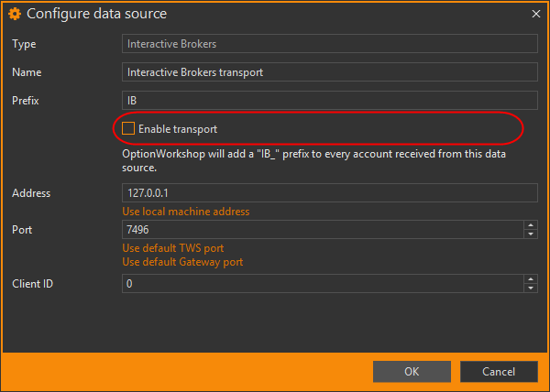
Task: Decrement Client ID using the down arrow
Action: pos(530,289)
